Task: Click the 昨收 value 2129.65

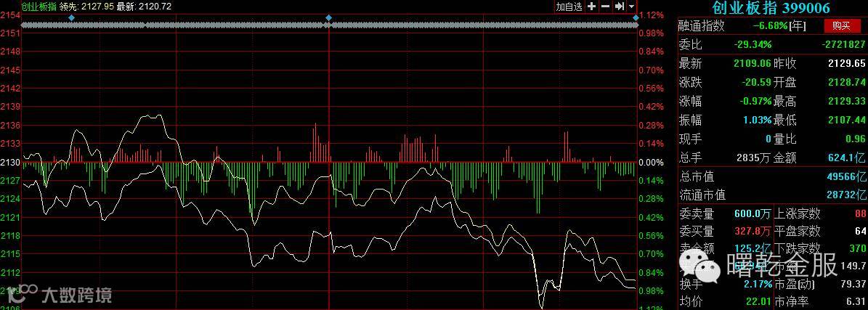Action: [847, 64]
